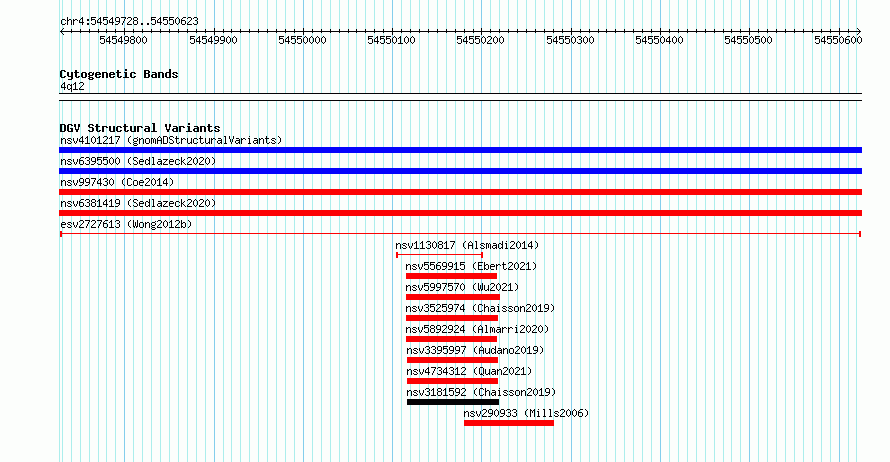Open the nsv1130817 (Alsmadi2014) label
Viewport: 890px width, 462px height.
point(467,245)
